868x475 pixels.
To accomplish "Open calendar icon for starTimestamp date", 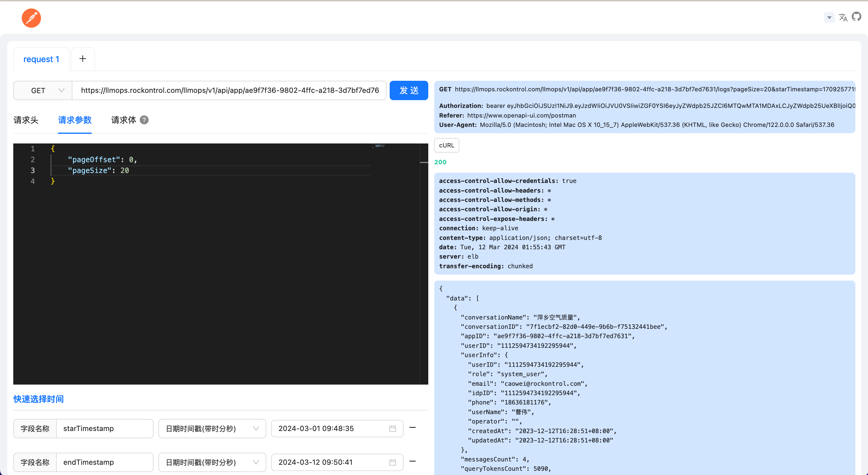I will [x=393, y=429].
